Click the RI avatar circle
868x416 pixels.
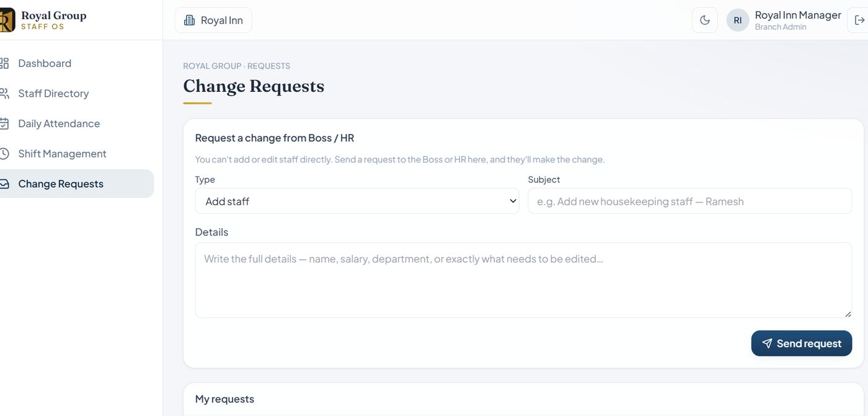tap(738, 20)
